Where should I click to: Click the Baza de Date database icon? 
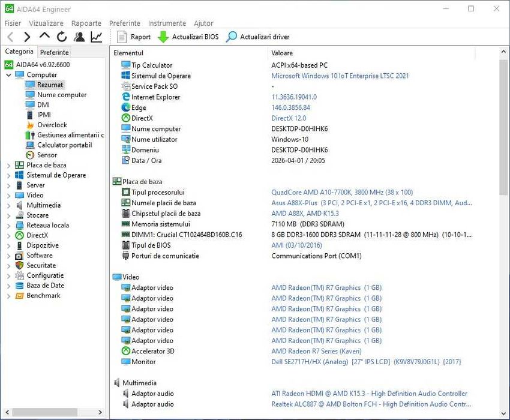(20, 286)
